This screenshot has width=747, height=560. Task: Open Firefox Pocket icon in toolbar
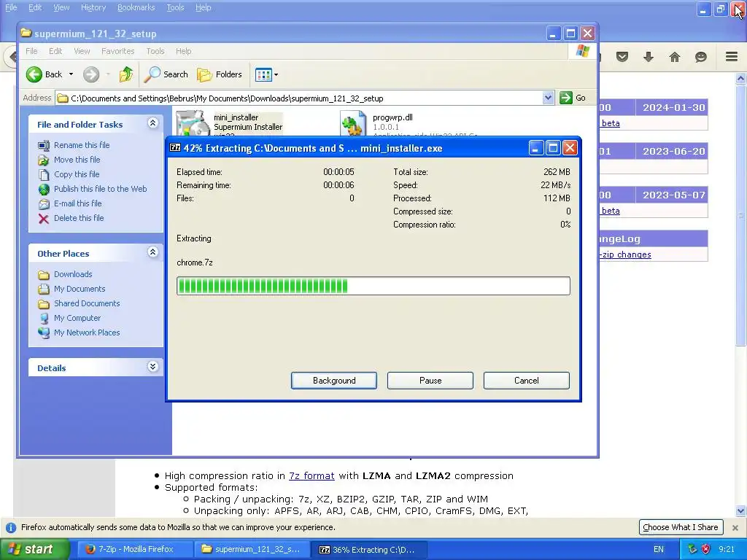622,57
